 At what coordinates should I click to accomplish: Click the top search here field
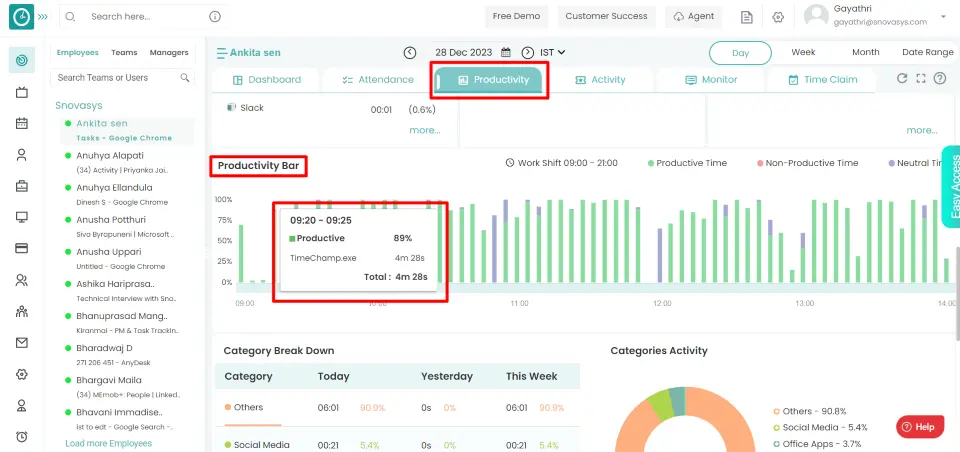143,17
